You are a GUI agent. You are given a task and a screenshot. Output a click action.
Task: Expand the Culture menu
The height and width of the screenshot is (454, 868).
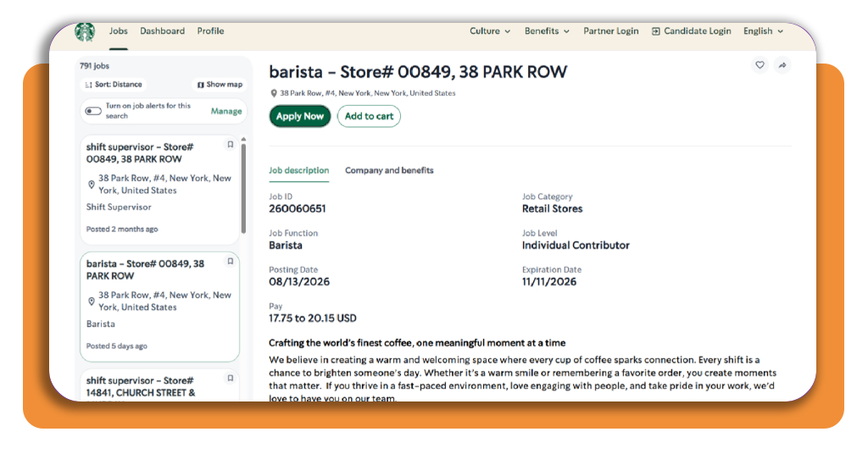tap(490, 31)
